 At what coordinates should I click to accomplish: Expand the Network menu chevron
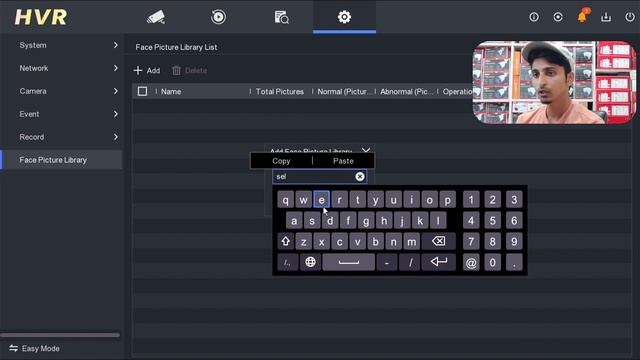tap(116, 68)
